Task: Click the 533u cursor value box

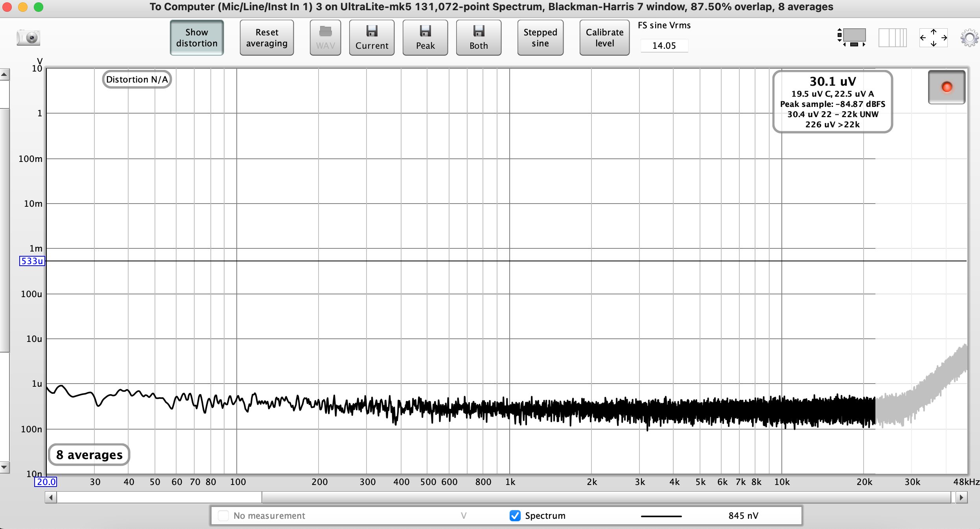Action: click(x=32, y=261)
